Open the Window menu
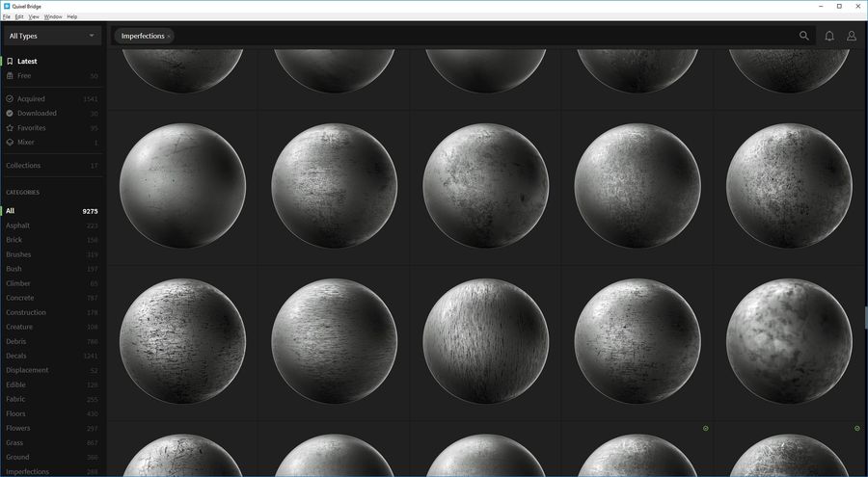The image size is (868, 477). (53, 16)
